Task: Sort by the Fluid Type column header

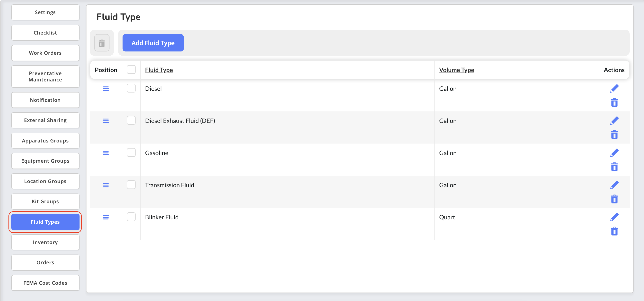Action: click(x=159, y=70)
